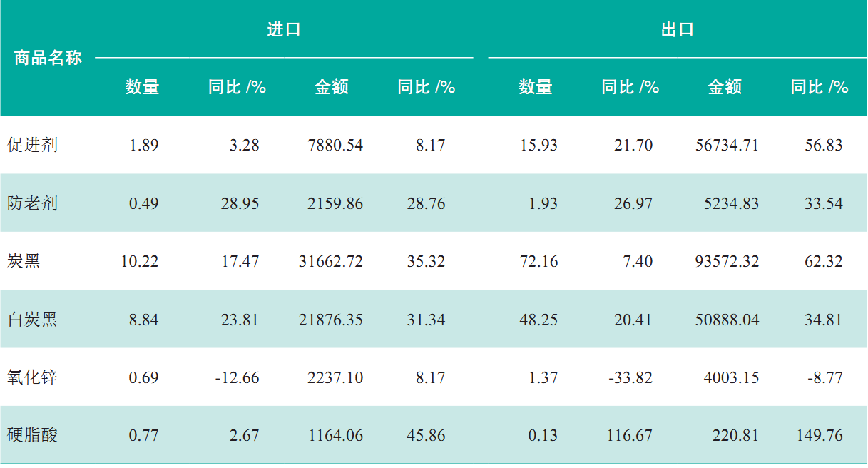Click the cell showing 93572.32

coord(727,262)
